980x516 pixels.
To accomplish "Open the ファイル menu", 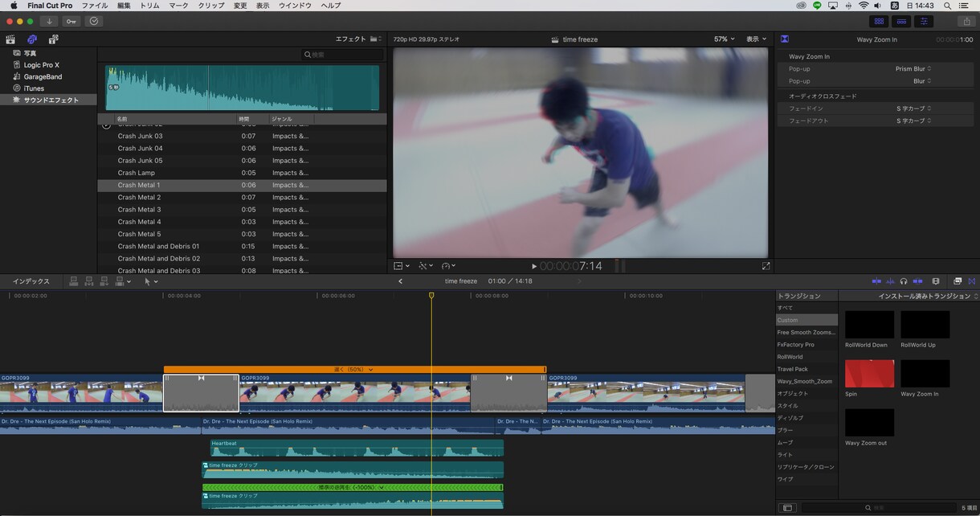I will (x=95, y=6).
